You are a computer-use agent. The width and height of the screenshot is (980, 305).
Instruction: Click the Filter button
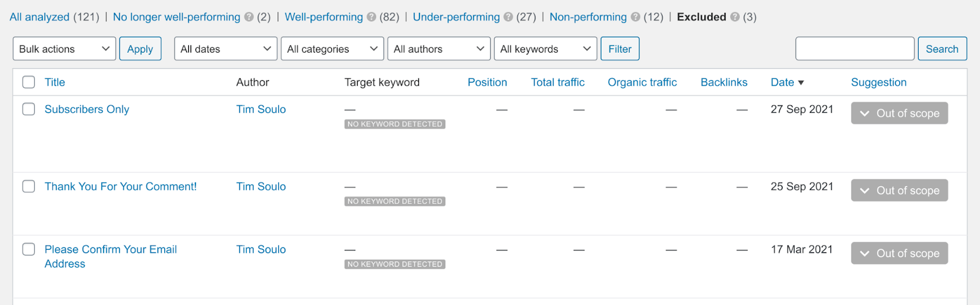click(620, 49)
